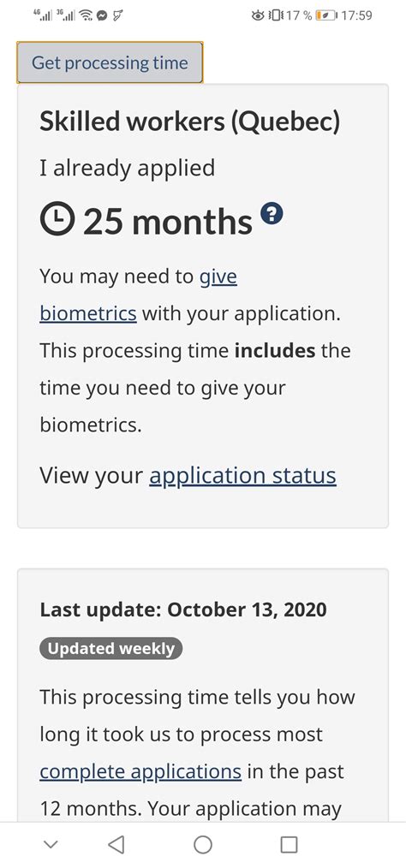Open the complete applications link
Image resolution: width=406 pixels, height=868 pixels.
(x=140, y=771)
